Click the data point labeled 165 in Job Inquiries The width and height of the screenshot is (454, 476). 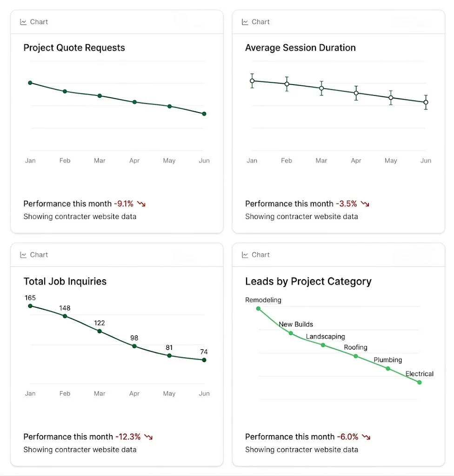click(30, 306)
